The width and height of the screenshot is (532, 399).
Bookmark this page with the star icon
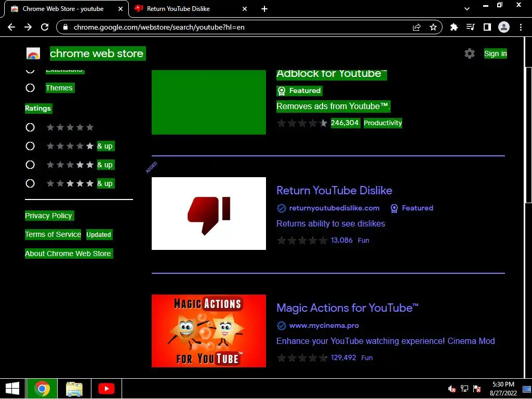click(x=433, y=27)
